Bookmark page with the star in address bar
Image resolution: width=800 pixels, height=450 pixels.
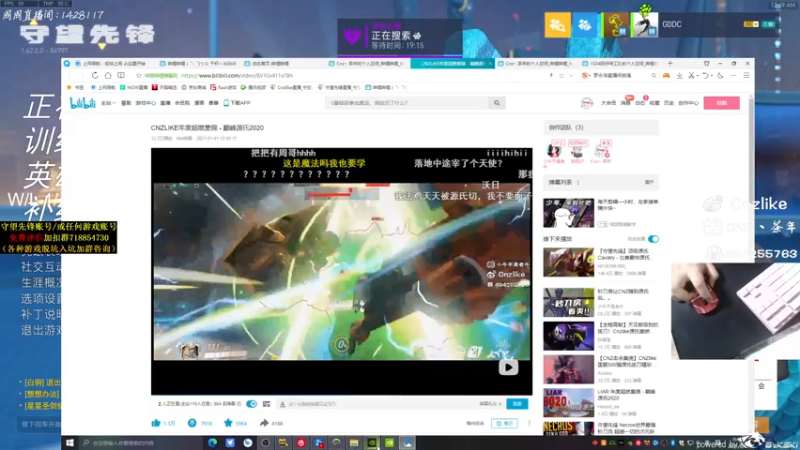click(138, 76)
